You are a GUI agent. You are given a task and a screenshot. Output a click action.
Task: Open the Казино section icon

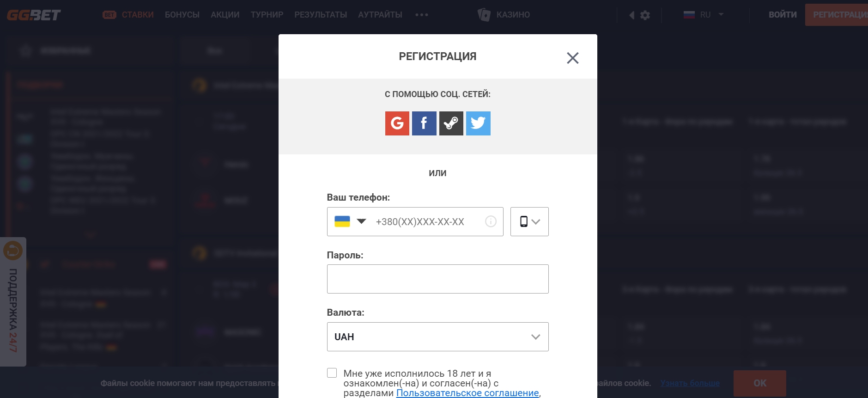point(484,15)
